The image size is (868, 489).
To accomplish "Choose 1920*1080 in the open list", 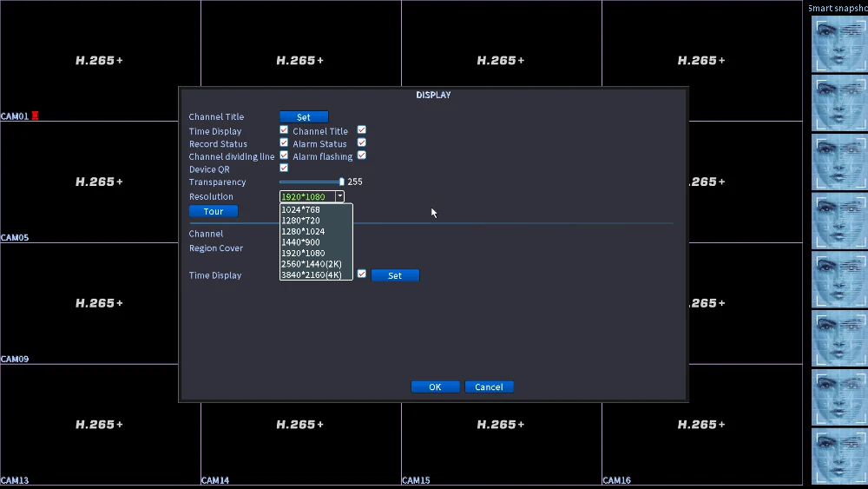I will [x=316, y=253].
